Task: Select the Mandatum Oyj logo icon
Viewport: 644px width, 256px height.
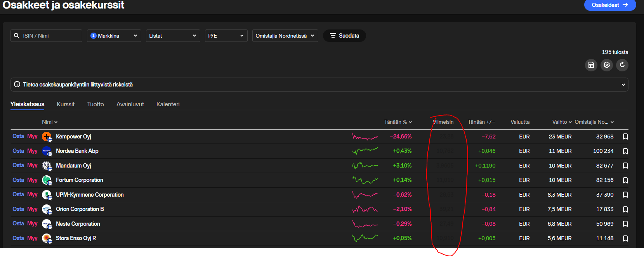Action: click(47, 166)
